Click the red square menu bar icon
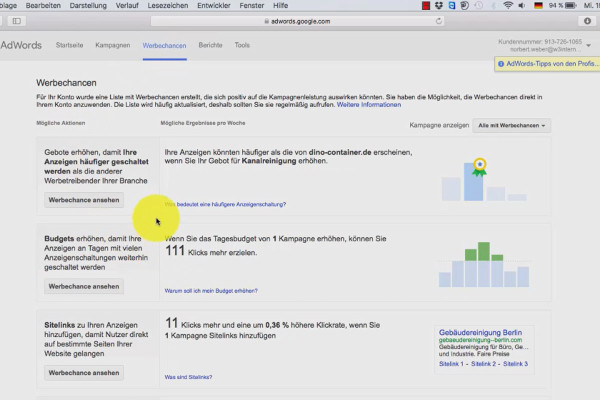 coord(426,5)
